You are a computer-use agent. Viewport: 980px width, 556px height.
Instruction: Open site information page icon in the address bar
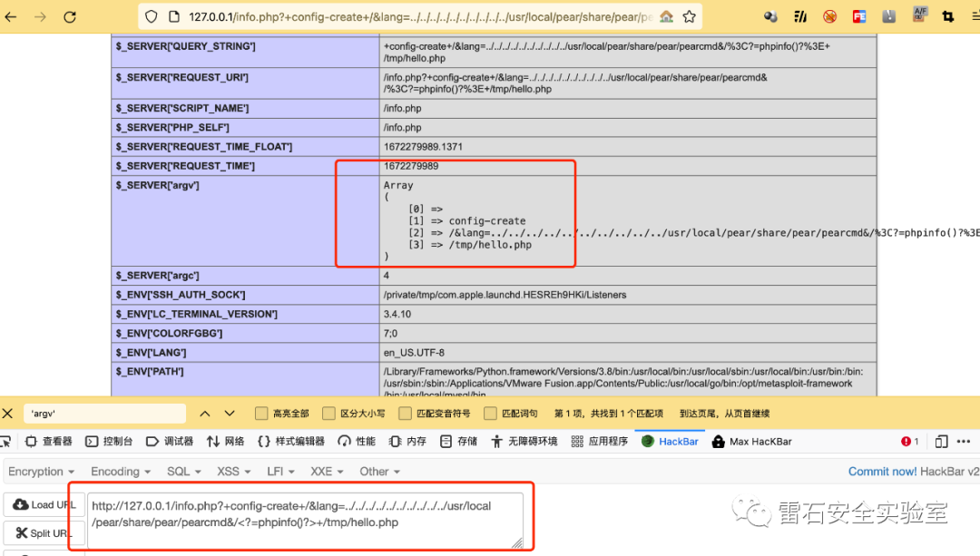[174, 17]
